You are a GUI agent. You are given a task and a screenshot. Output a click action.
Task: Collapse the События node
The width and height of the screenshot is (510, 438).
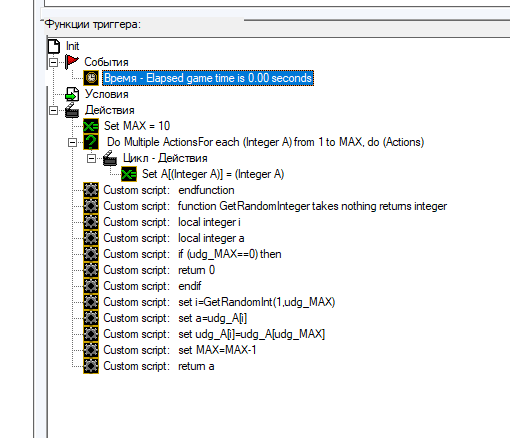(53, 62)
